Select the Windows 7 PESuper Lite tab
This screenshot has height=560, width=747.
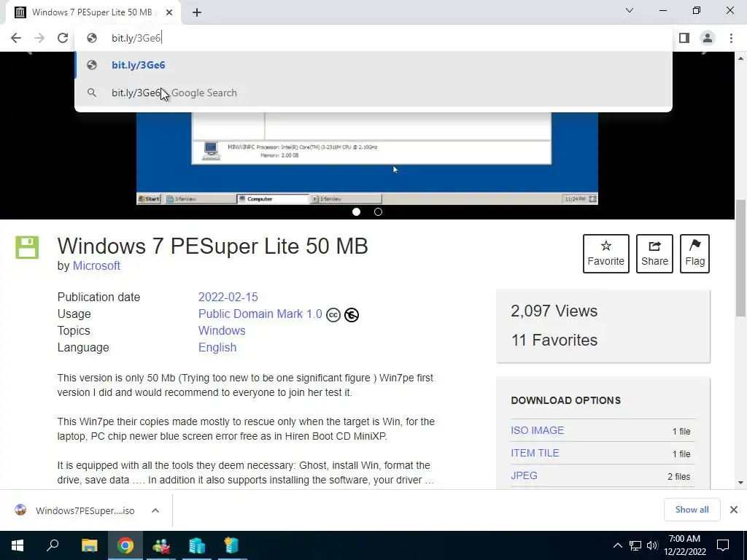(93, 12)
